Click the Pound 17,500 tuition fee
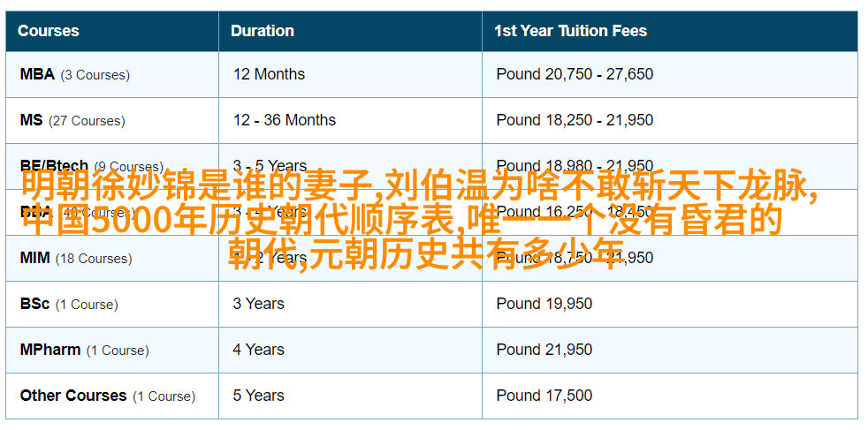Screen dimensions: 868x430 coord(544,396)
